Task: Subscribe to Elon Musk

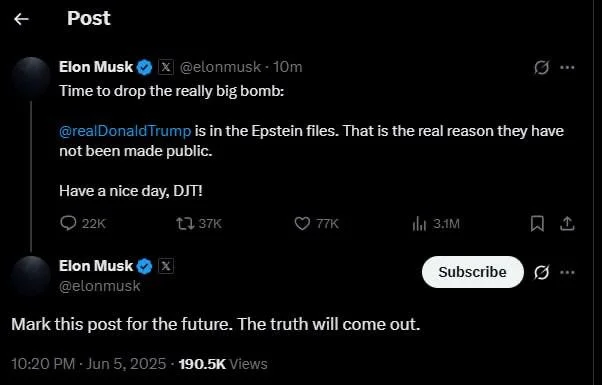Action: (473, 272)
